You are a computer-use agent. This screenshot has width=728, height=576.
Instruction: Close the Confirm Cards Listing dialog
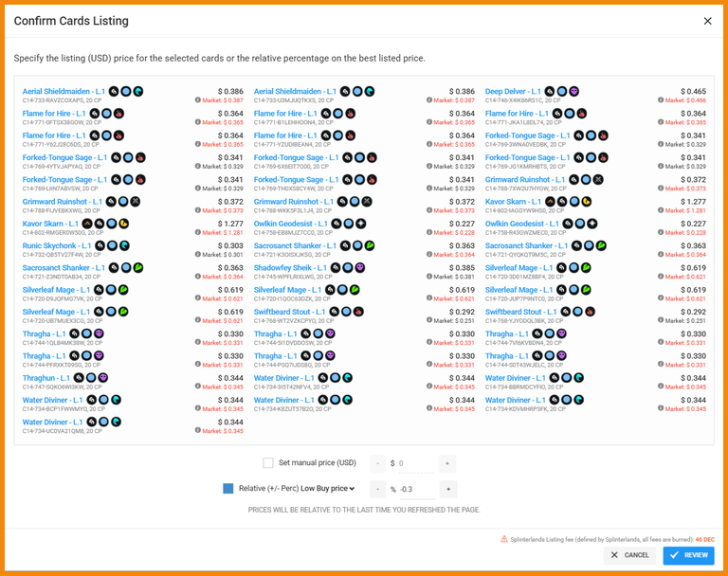pos(707,21)
